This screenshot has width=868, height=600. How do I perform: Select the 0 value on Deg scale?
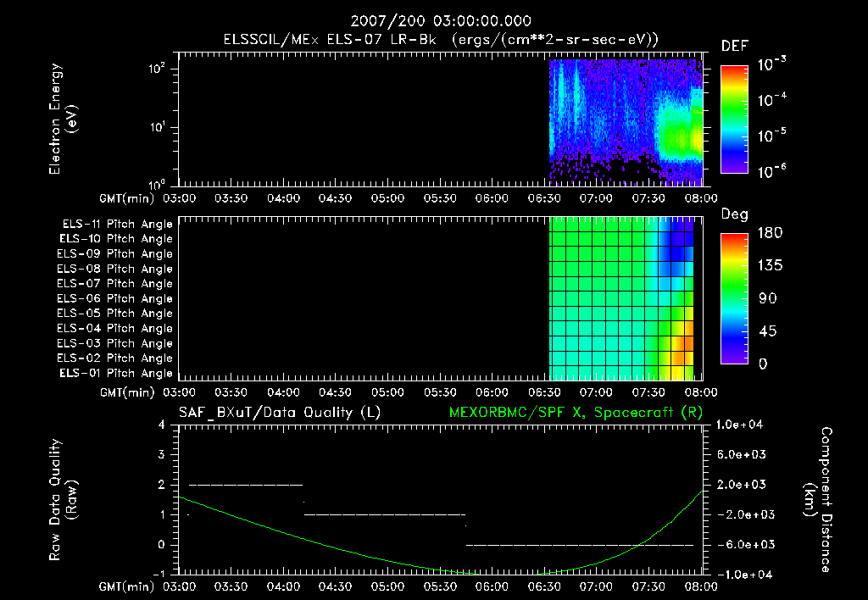[763, 364]
